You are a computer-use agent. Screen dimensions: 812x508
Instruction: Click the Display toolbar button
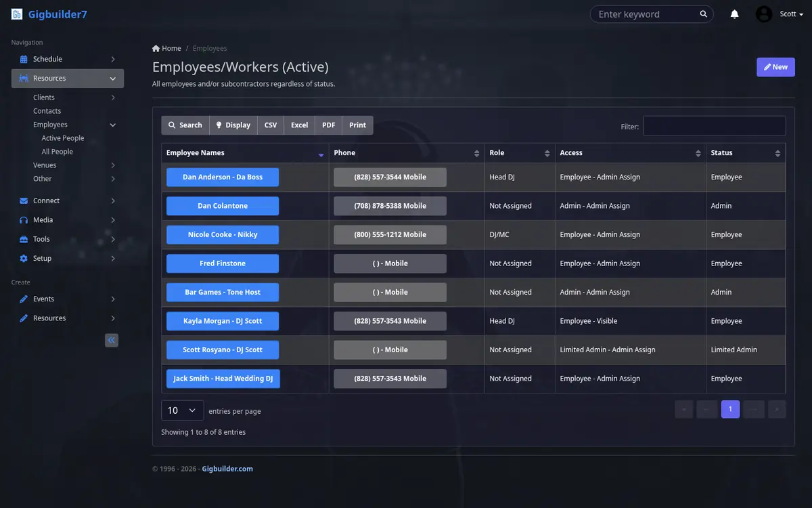[x=233, y=125]
